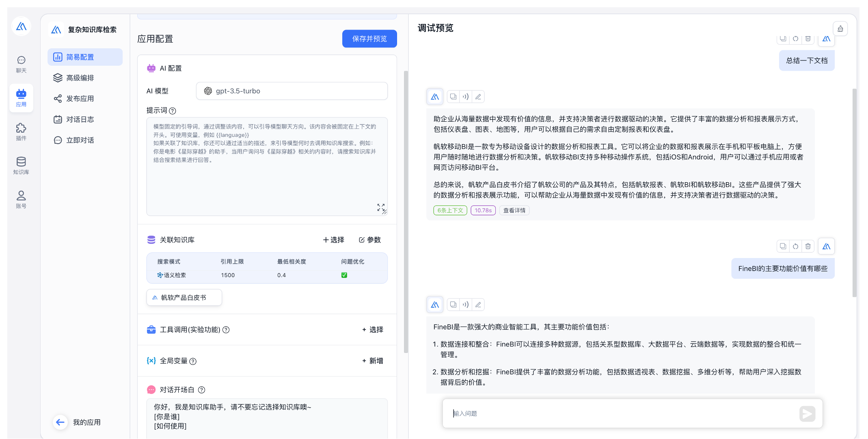This screenshot has width=868, height=439.
Task: Retry the FineBI question message
Action: tap(795, 246)
